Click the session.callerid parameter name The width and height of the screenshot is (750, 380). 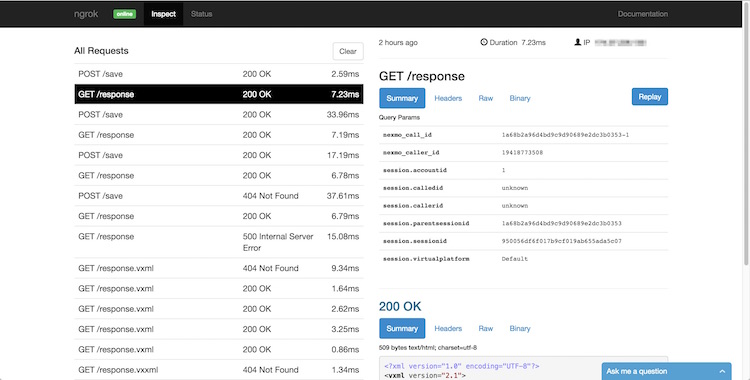pos(413,206)
